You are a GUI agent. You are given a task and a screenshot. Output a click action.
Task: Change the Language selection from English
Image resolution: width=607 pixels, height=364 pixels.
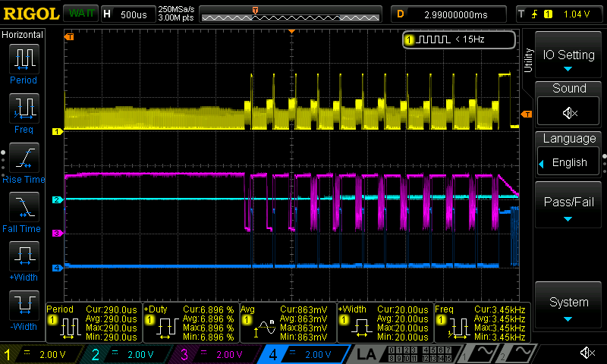click(x=568, y=162)
